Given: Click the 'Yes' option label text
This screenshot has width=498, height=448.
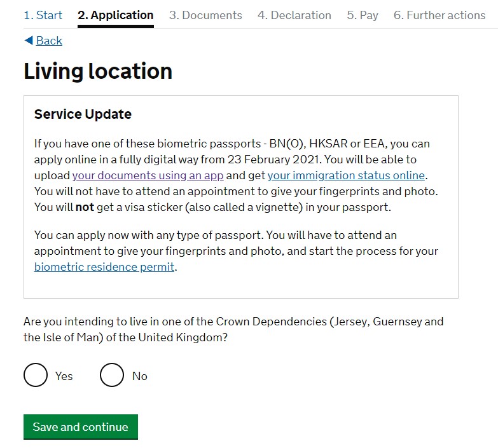Looking at the screenshot, I should (x=64, y=376).
